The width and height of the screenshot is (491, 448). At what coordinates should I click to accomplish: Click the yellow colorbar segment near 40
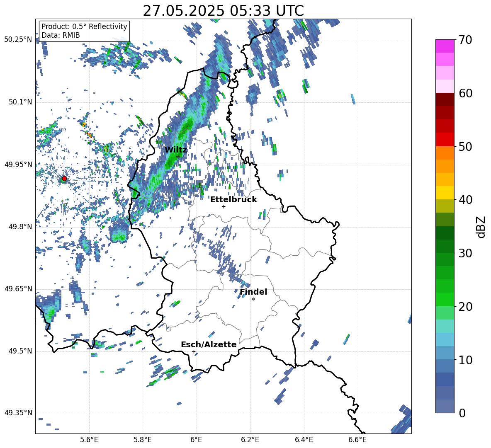click(x=445, y=193)
